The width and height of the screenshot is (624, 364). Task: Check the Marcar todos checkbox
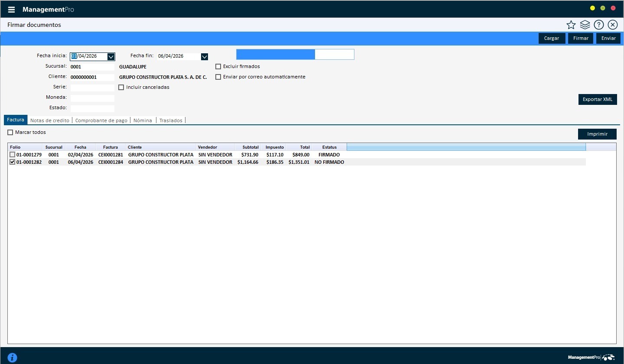click(x=10, y=133)
